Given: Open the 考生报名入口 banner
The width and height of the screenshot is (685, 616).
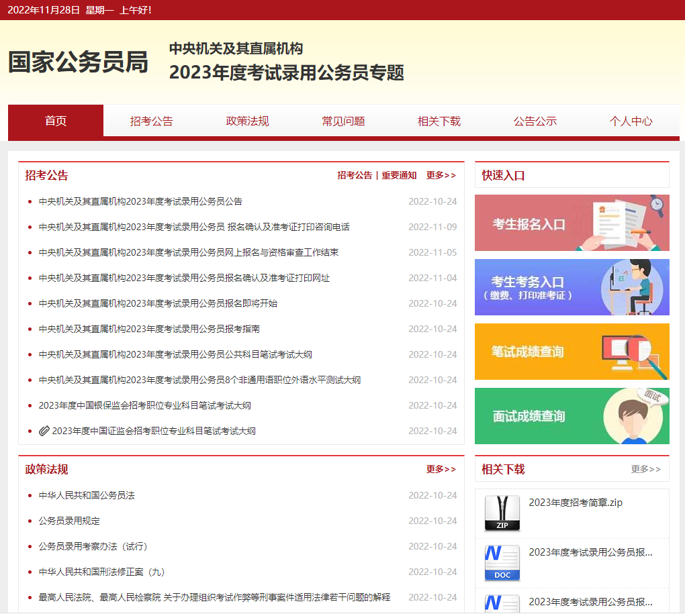Looking at the screenshot, I should pos(572,223).
